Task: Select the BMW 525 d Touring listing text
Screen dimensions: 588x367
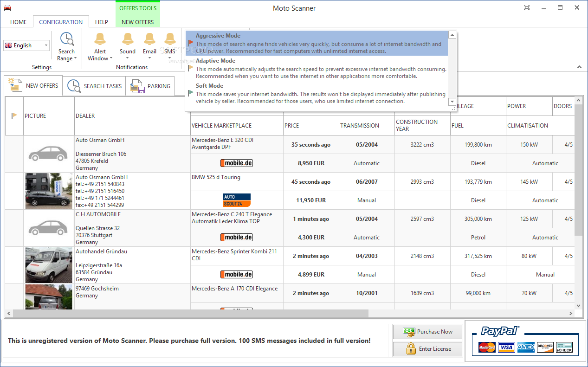Action: pos(216,177)
